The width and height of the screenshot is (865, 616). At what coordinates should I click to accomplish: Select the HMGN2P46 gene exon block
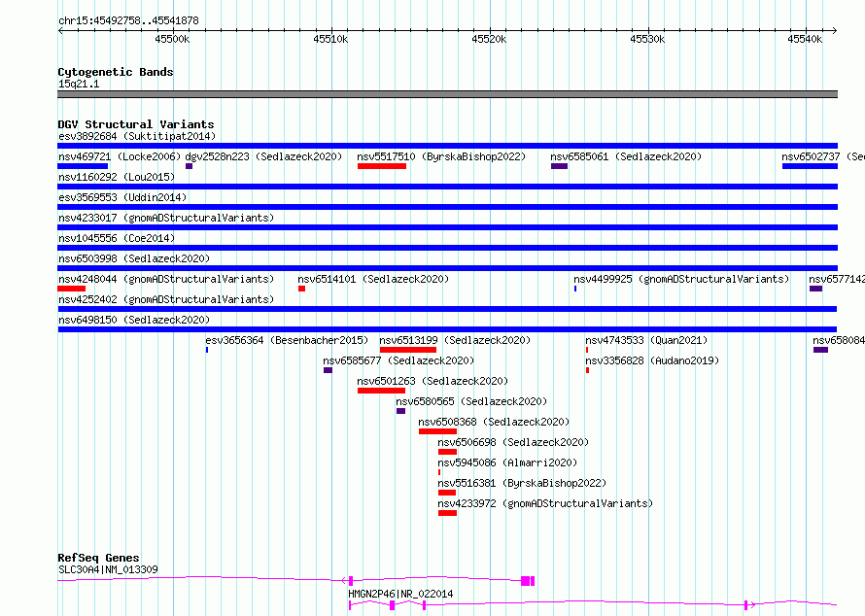393,605
